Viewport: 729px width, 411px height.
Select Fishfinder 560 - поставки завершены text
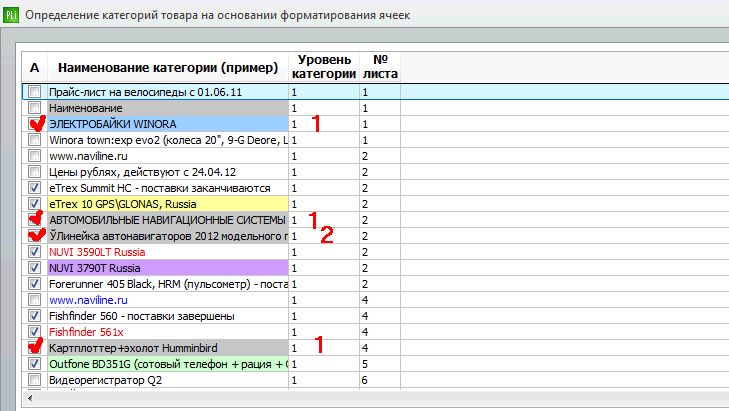(x=142, y=316)
